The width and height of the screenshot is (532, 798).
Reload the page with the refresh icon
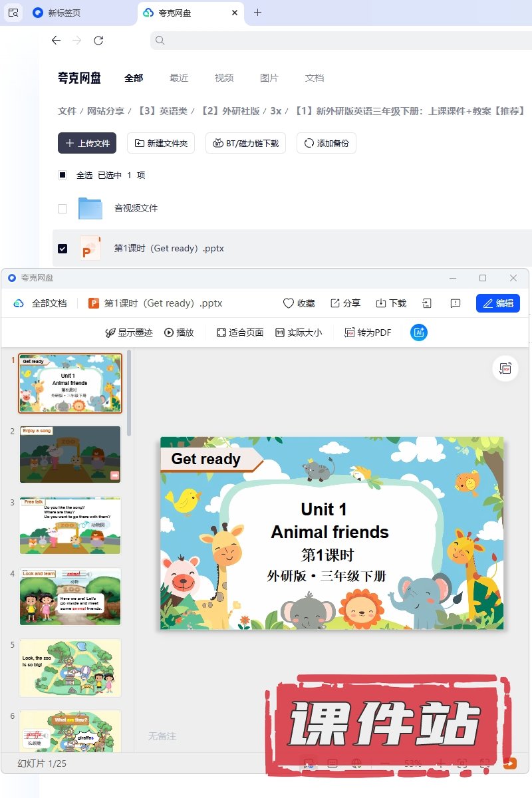98,41
